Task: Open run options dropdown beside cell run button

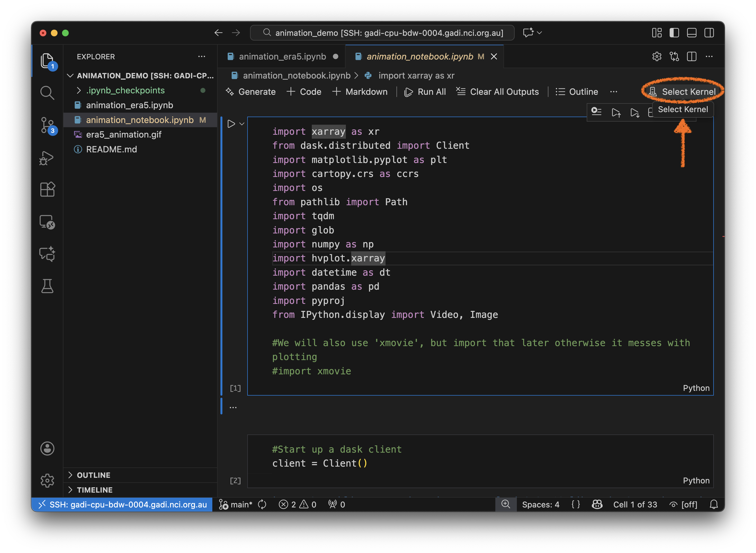Action: (242, 124)
